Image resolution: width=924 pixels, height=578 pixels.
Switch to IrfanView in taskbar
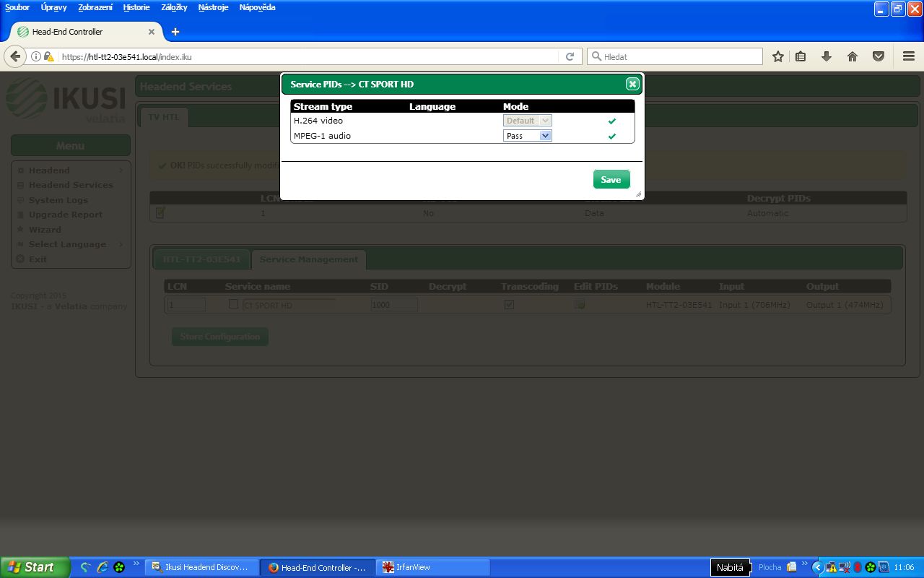(433, 567)
